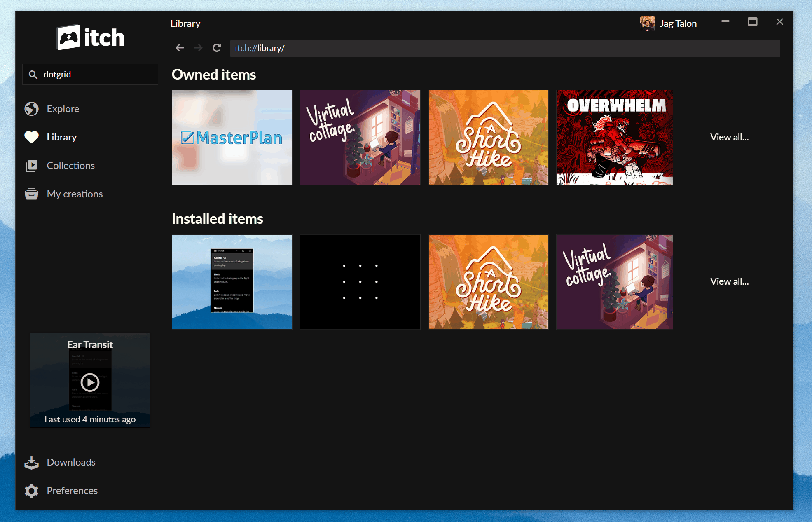Click the Library page title

coord(185,23)
